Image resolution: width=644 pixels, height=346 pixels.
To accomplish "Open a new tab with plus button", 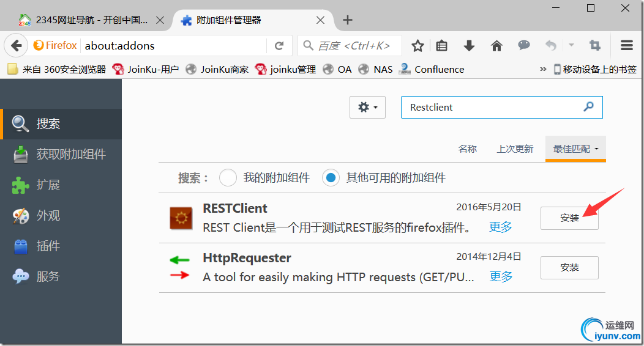I will 348,20.
